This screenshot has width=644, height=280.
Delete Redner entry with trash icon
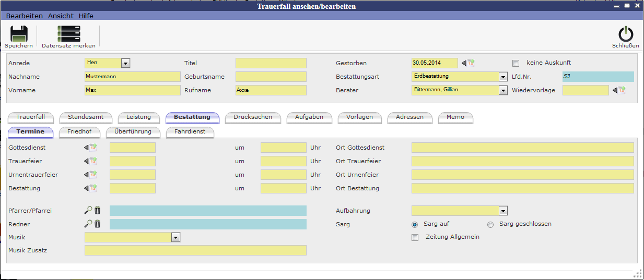(x=98, y=224)
